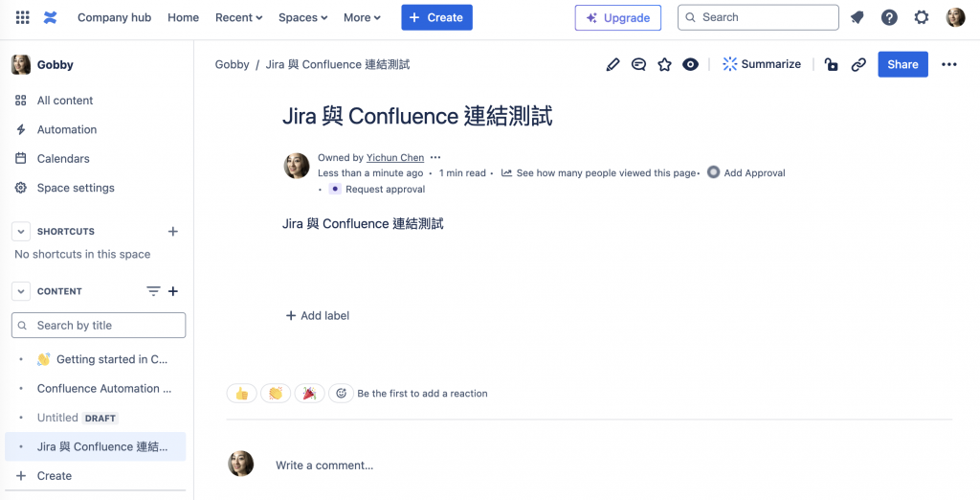Copy the page link icon
Image resolution: width=980 pixels, height=500 pixels.
pos(858,64)
